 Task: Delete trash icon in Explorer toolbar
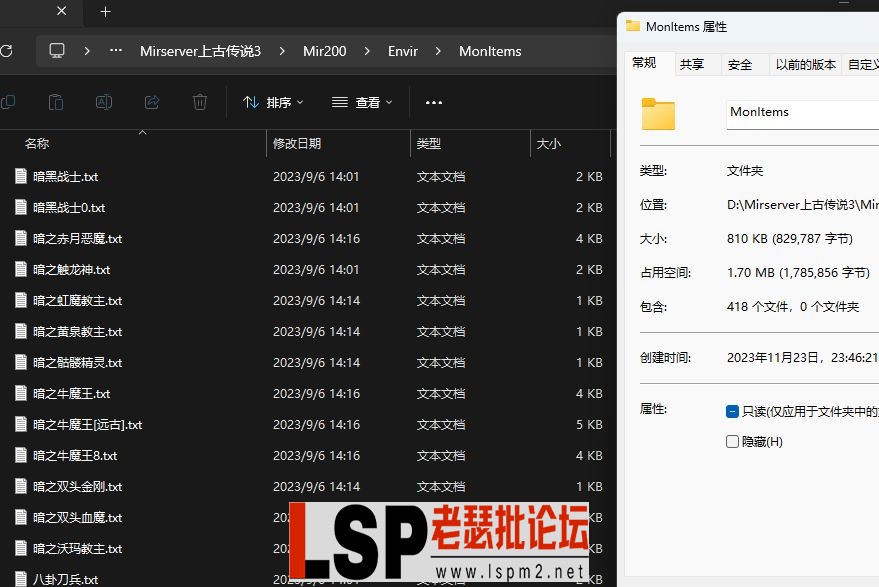pos(200,102)
